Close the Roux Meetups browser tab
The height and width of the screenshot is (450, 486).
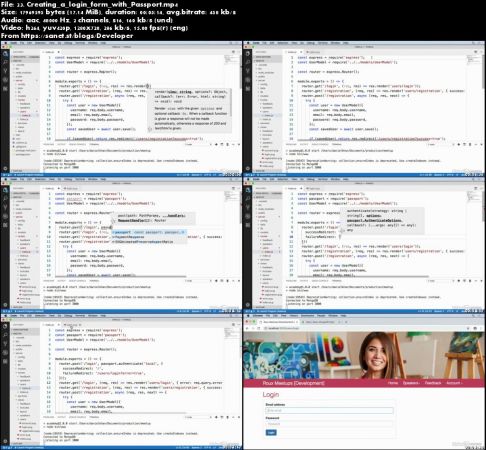click(x=297, y=322)
